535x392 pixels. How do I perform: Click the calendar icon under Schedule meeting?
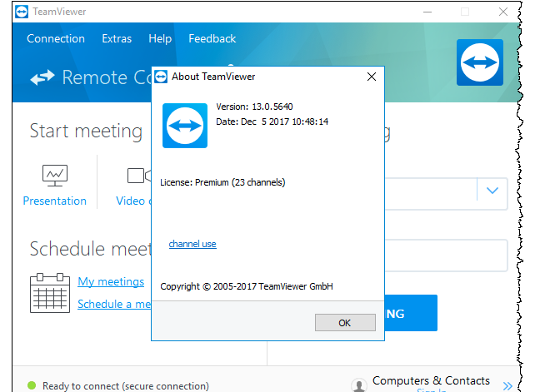pyautogui.click(x=50, y=293)
